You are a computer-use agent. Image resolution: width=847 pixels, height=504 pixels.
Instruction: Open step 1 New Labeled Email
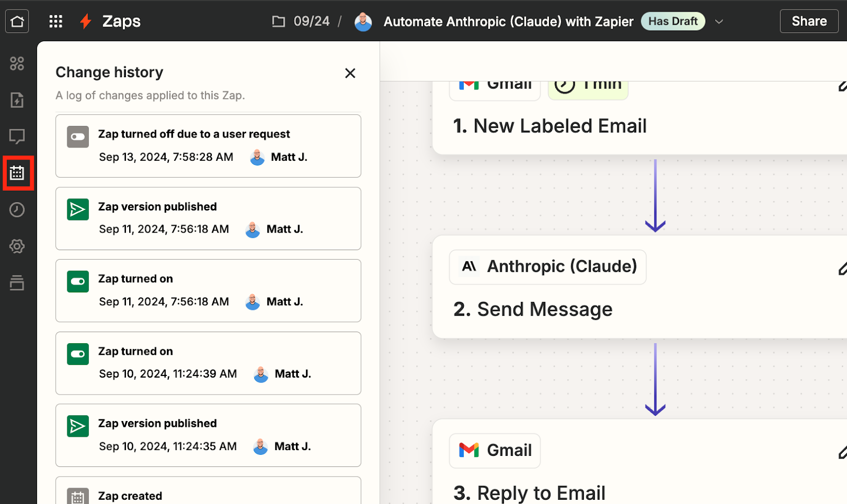pyautogui.click(x=549, y=126)
